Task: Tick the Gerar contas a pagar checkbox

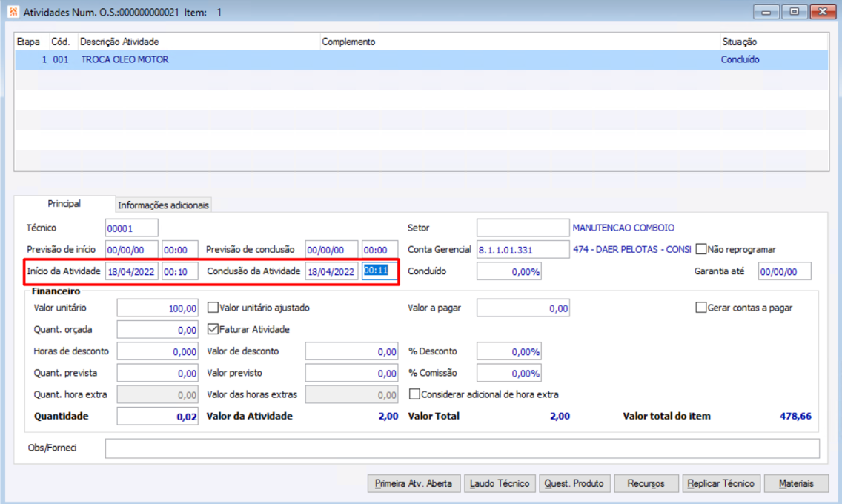Action: coord(700,308)
